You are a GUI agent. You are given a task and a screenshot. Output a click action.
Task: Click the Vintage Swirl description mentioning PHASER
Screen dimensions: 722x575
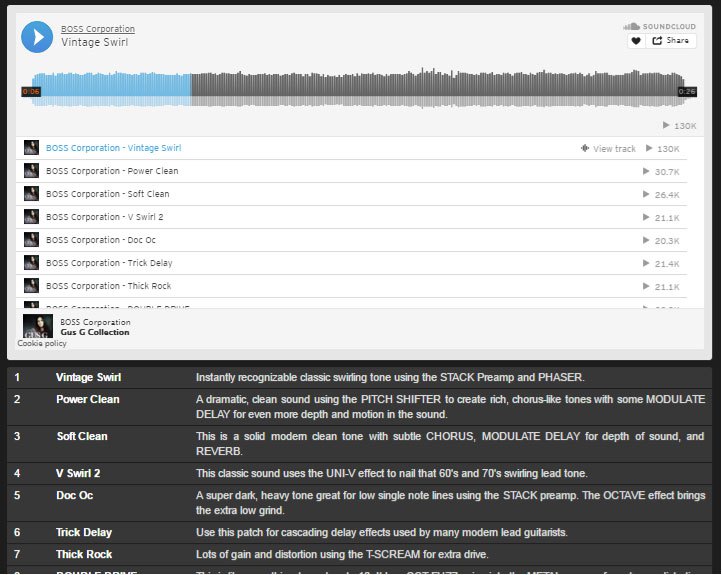click(x=390, y=378)
